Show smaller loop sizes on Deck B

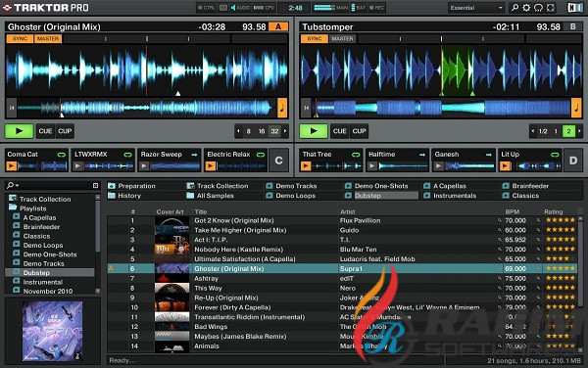tap(533, 131)
